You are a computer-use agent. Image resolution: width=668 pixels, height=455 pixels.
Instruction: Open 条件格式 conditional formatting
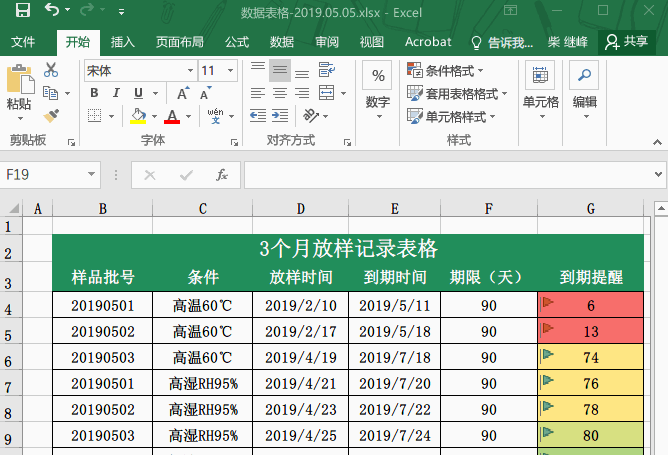point(445,70)
